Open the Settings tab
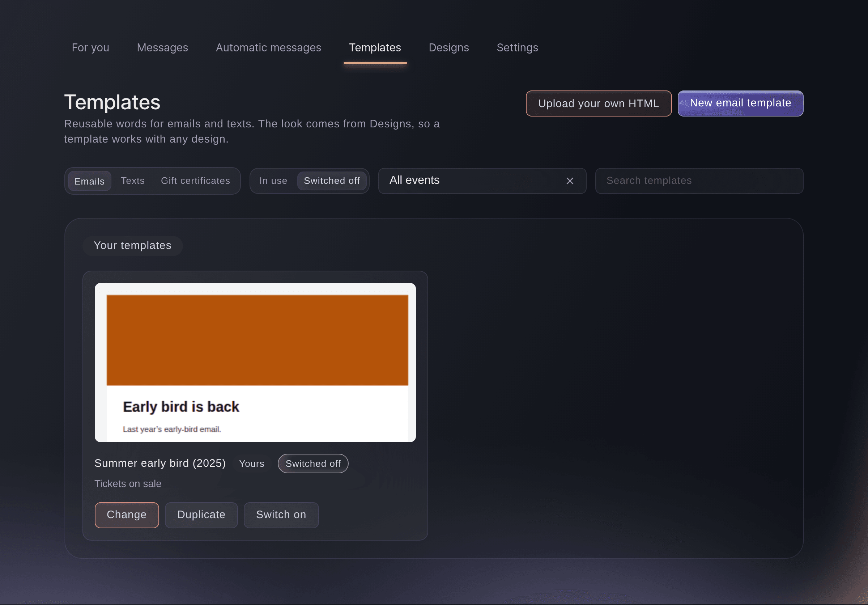The height and width of the screenshot is (605, 868). point(517,48)
